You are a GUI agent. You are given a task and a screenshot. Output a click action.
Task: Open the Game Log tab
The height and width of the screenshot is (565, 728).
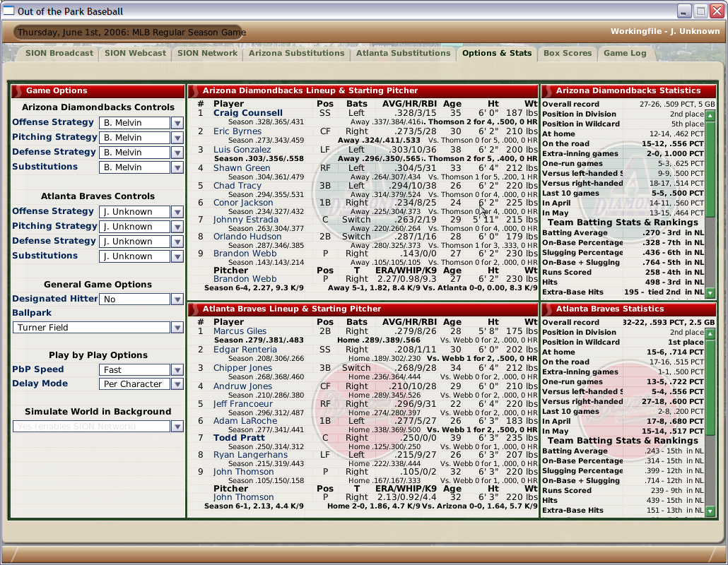coord(625,54)
